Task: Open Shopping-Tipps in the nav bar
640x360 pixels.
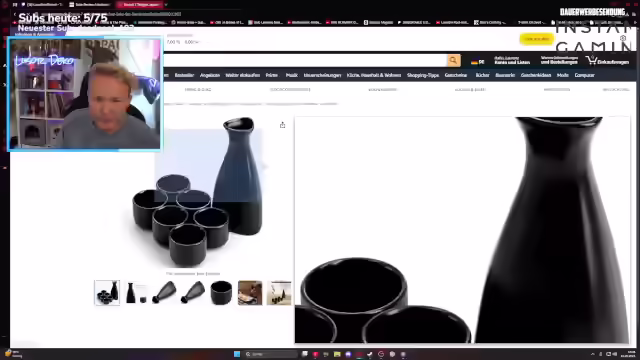Action: point(423,75)
